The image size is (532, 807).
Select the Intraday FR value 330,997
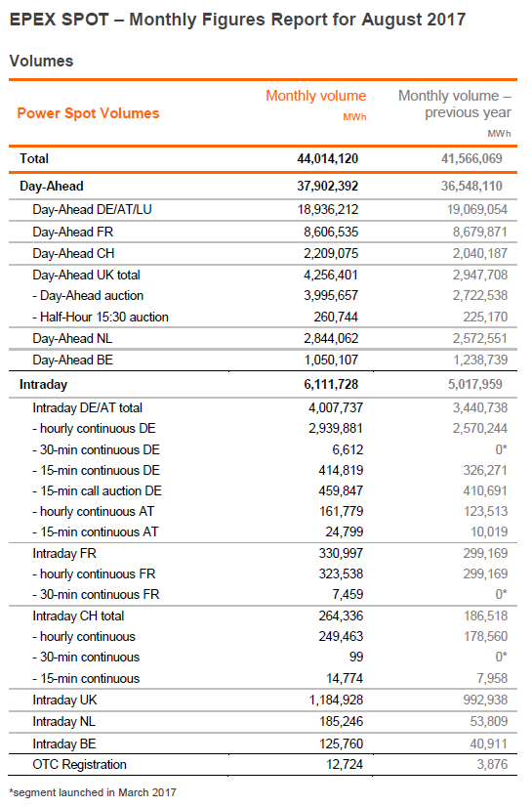tap(341, 553)
